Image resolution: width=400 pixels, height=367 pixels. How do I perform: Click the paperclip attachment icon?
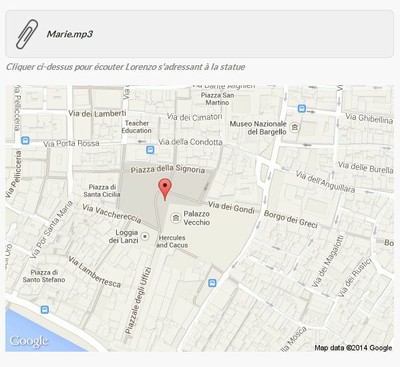pos(27,34)
